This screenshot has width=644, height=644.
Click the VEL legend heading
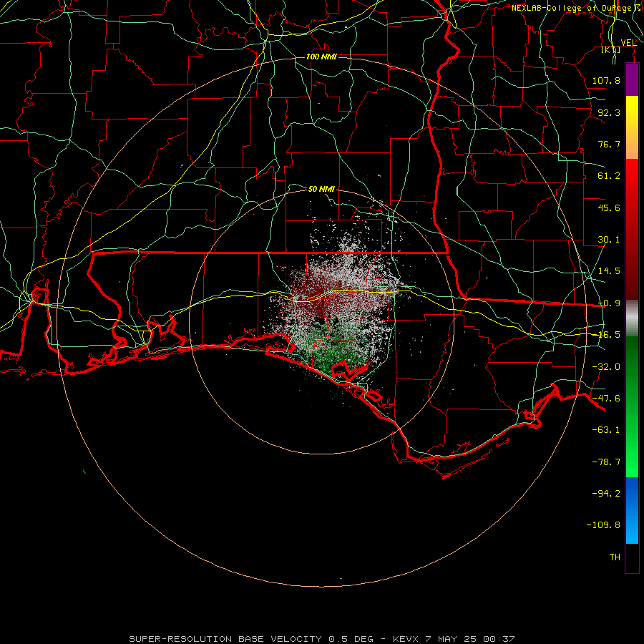click(628, 42)
